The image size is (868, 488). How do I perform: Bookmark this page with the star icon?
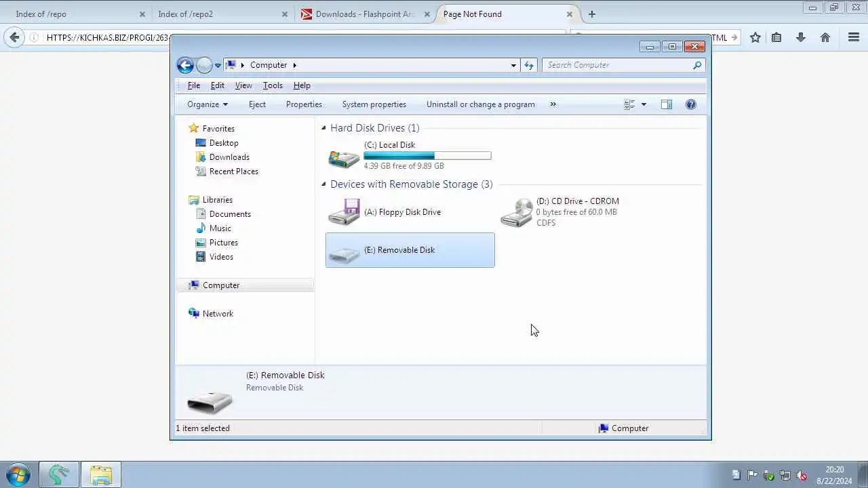[755, 38]
